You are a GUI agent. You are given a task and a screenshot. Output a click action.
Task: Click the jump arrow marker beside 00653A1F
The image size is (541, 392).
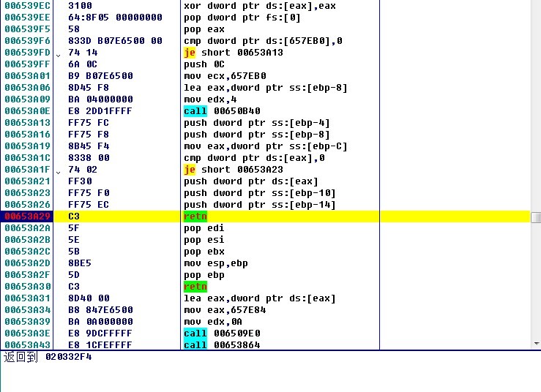pos(59,172)
